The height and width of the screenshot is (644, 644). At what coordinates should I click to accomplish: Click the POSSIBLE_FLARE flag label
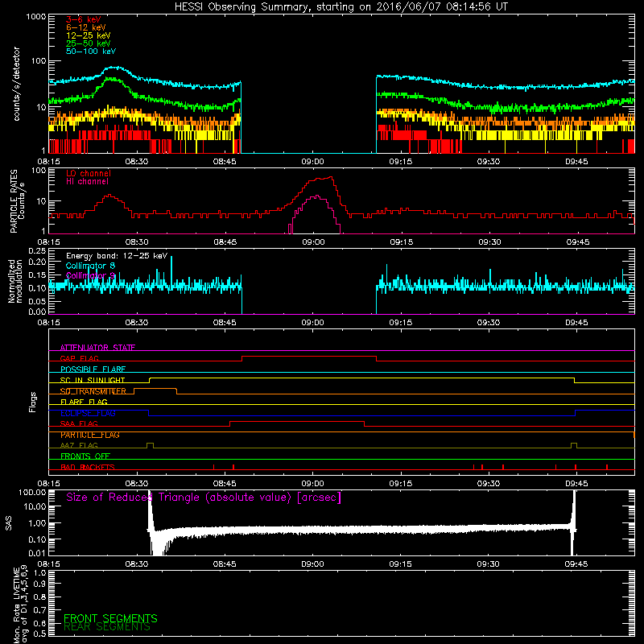point(93,369)
